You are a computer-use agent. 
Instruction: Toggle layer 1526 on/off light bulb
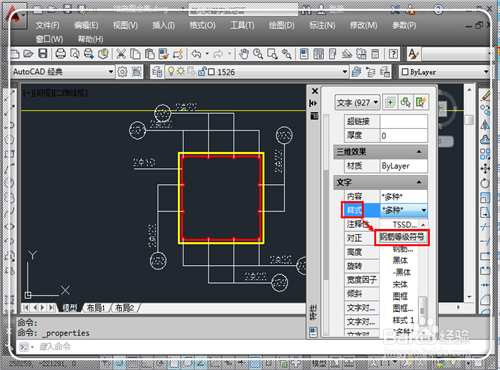tap(171, 71)
